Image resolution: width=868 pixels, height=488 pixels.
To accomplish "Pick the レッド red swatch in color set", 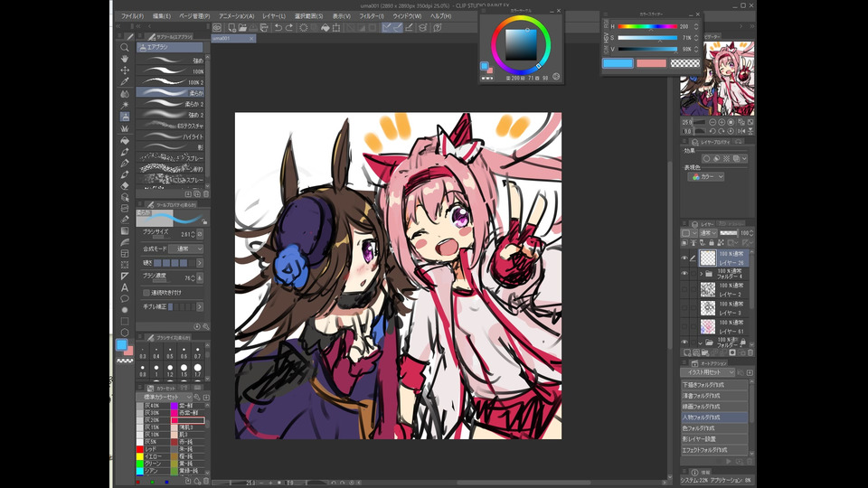I will (x=140, y=449).
